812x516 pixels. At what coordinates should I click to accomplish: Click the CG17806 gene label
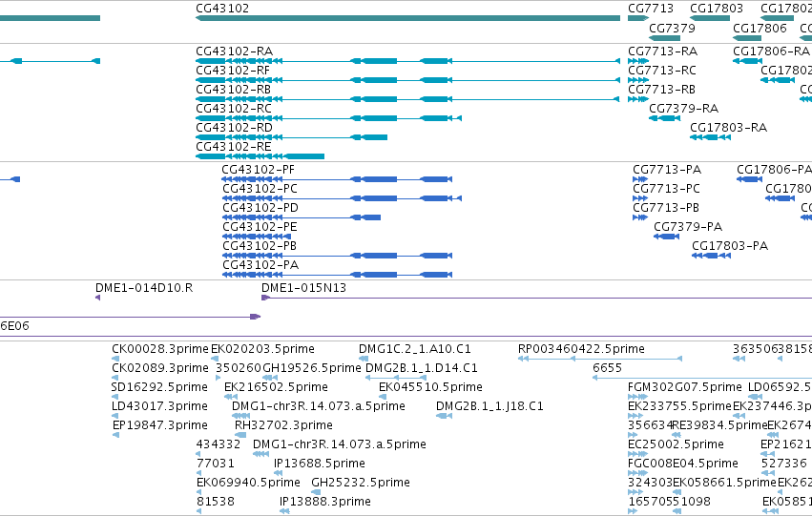click(x=760, y=28)
